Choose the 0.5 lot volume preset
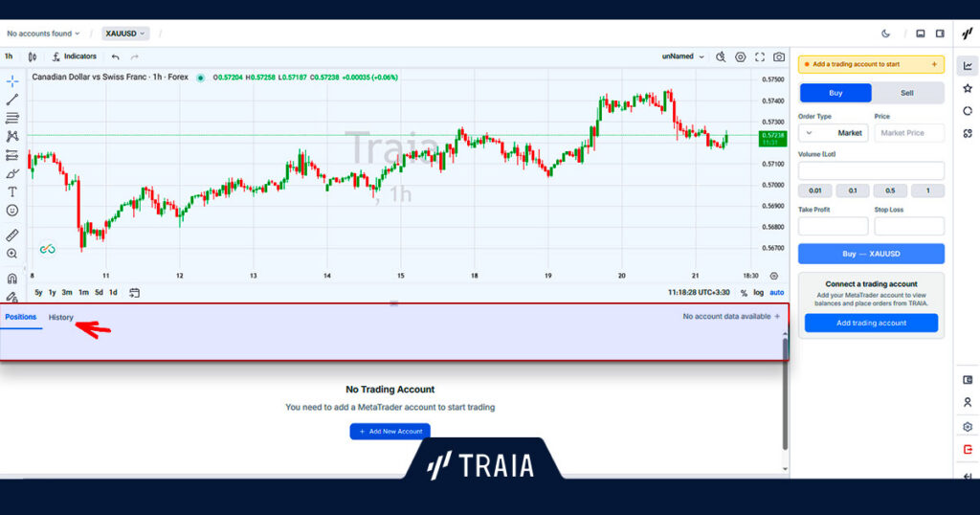Image resolution: width=980 pixels, height=515 pixels. point(890,190)
